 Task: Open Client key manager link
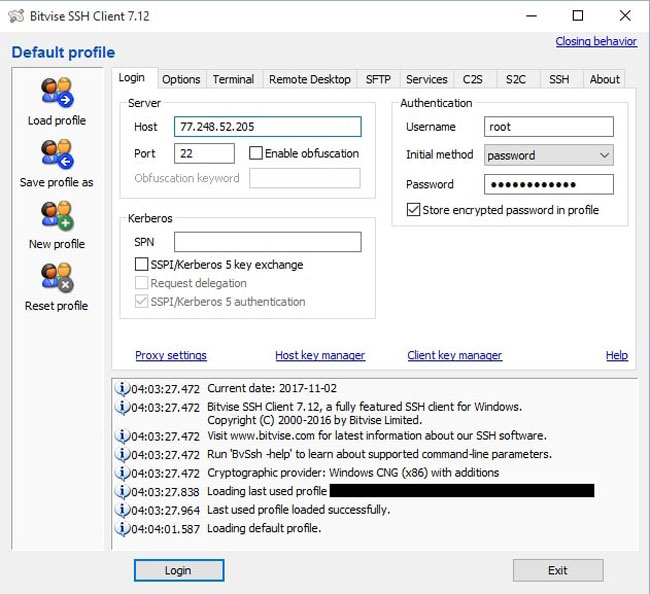455,355
